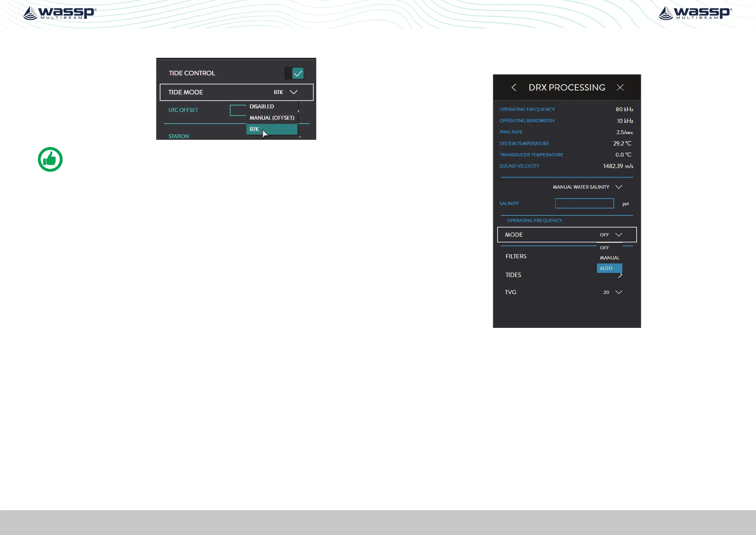Select MANUAL in the Mode list
The image size is (756, 535).
click(x=609, y=258)
